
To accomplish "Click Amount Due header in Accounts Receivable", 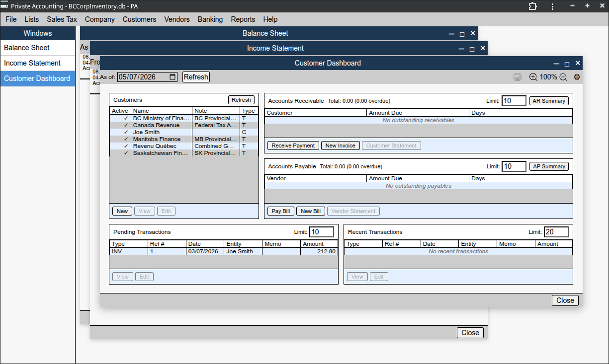I will 418,113.
